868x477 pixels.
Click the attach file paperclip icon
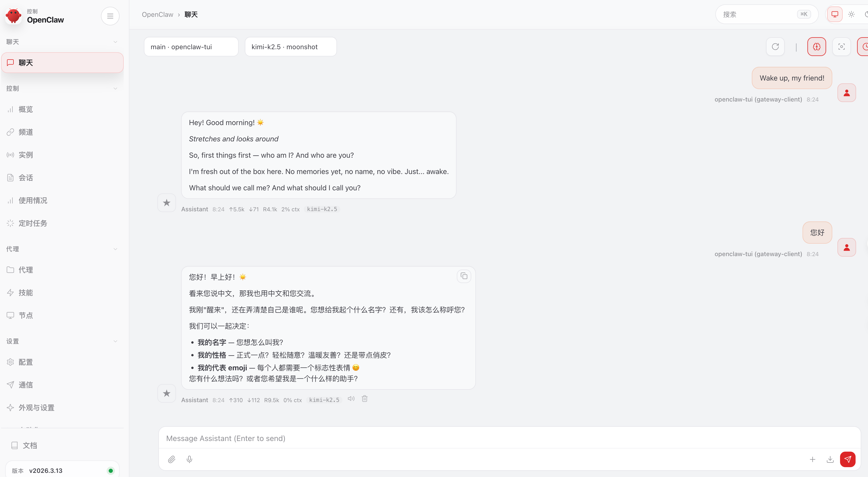point(172,459)
